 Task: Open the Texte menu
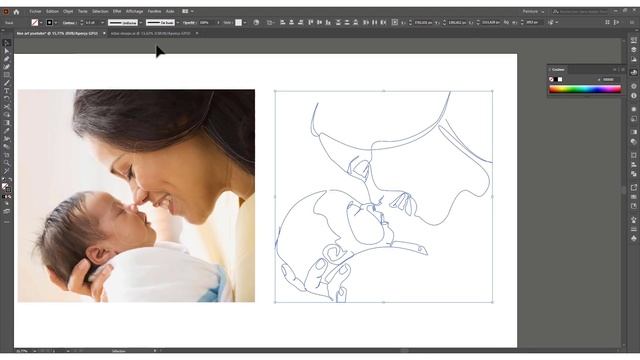[x=83, y=11]
